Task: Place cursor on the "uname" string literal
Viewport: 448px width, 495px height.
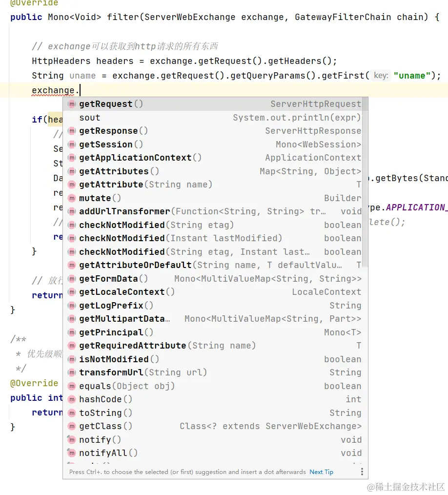Action: point(412,76)
